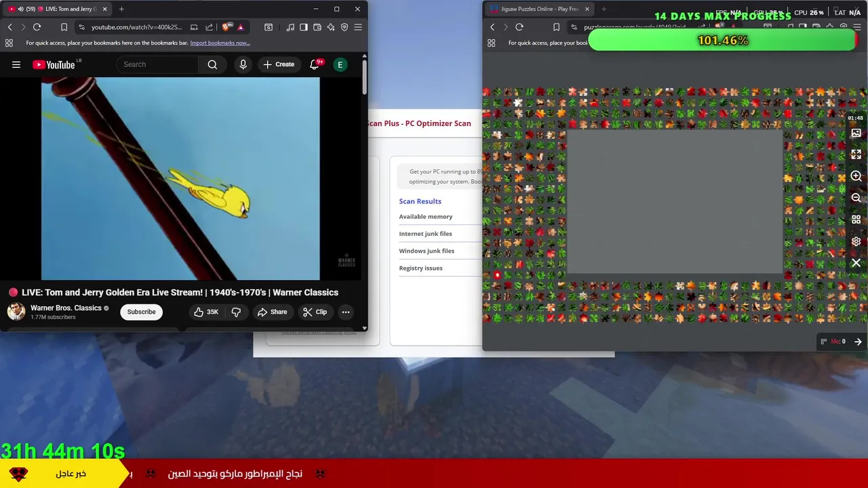Image resolution: width=868 pixels, height=488 pixels.
Task: Close the LIVE Tom and Jerry tab
Action: (x=104, y=9)
